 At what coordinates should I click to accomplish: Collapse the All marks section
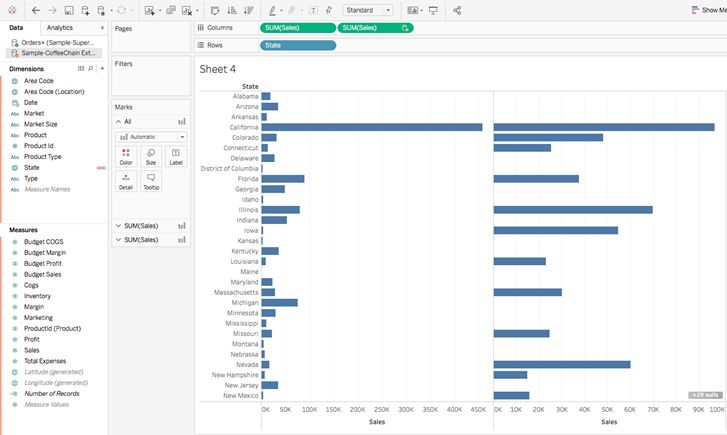click(x=118, y=122)
